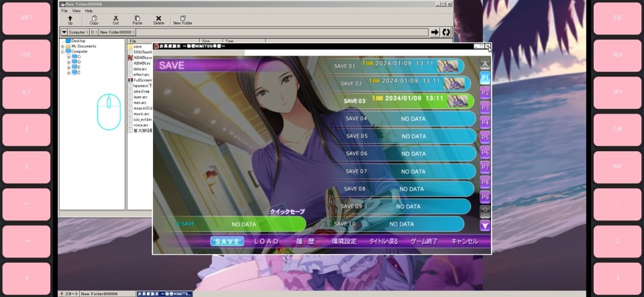Open the Help menu in file manager
The image size is (644, 297).
pyautogui.click(x=89, y=11)
